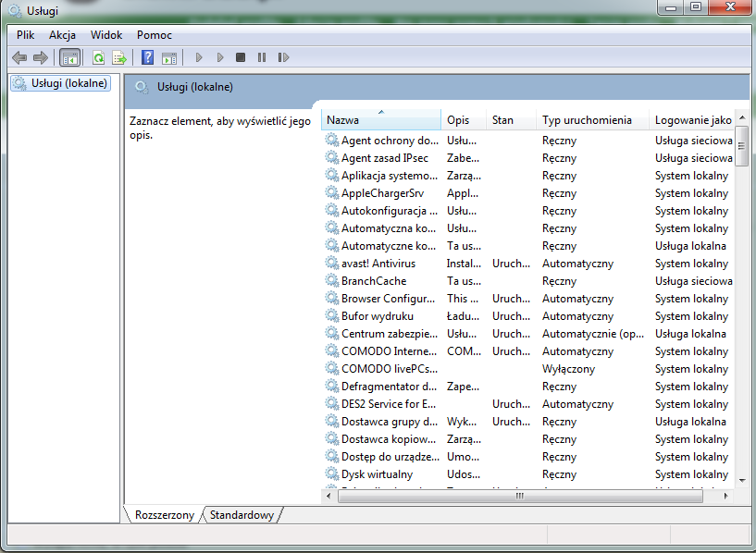Click Usługa sieciowa for BranchCache row

[694, 281]
